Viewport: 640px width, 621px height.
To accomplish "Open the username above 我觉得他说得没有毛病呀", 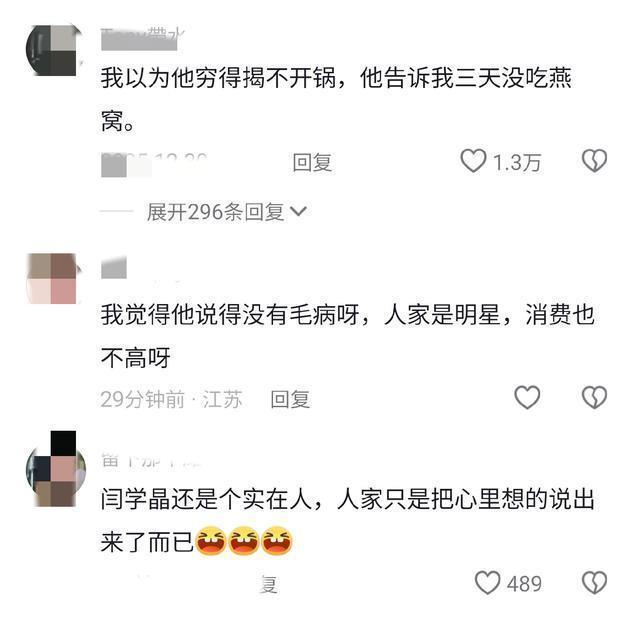I will tap(114, 268).
